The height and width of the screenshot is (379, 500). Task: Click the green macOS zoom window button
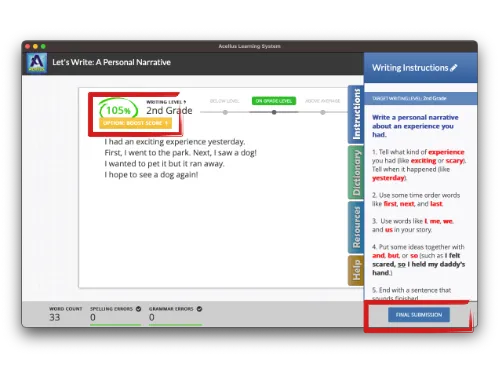tap(43, 46)
